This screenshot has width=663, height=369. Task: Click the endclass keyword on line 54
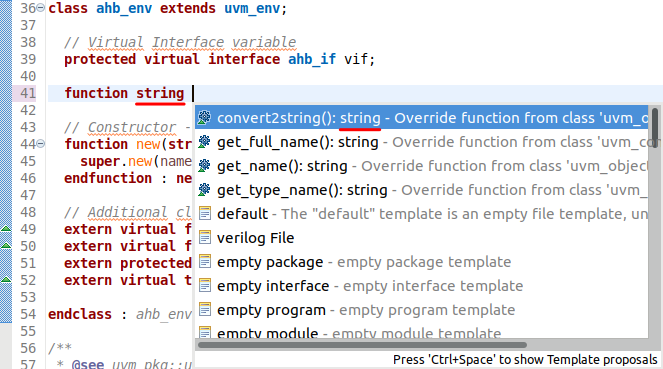(80, 314)
